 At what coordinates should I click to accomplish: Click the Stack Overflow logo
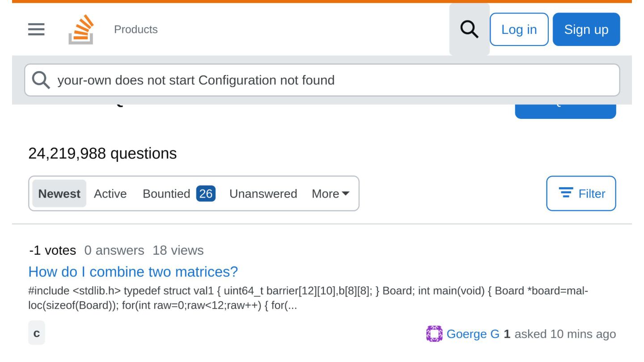coord(81,29)
